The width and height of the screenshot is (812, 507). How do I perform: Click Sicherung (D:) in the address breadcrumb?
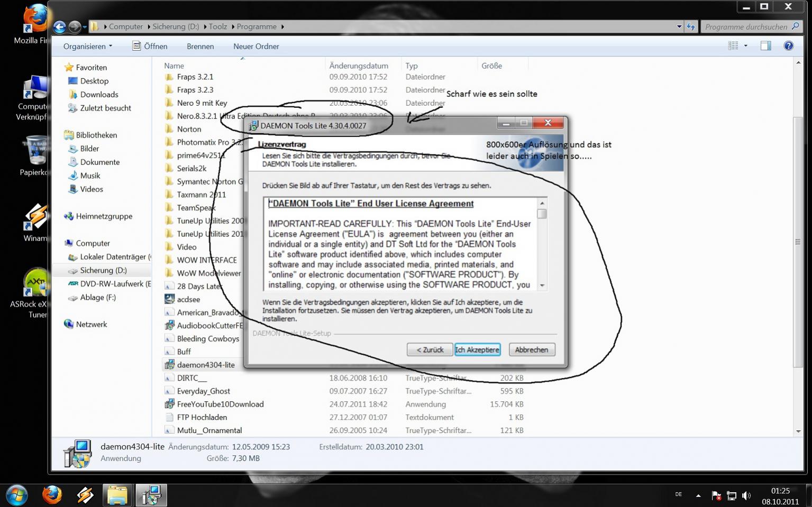pyautogui.click(x=176, y=26)
